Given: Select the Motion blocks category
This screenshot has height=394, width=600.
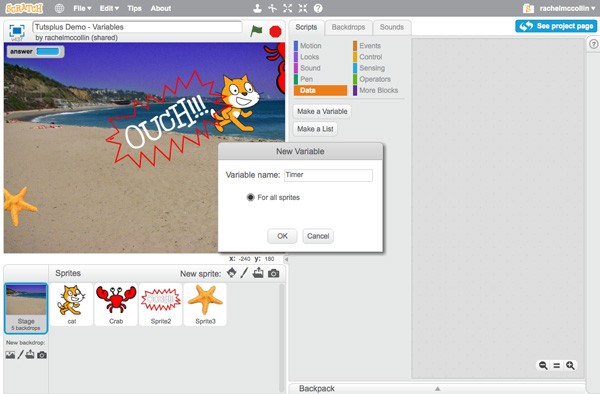Looking at the screenshot, I should pos(320,46).
